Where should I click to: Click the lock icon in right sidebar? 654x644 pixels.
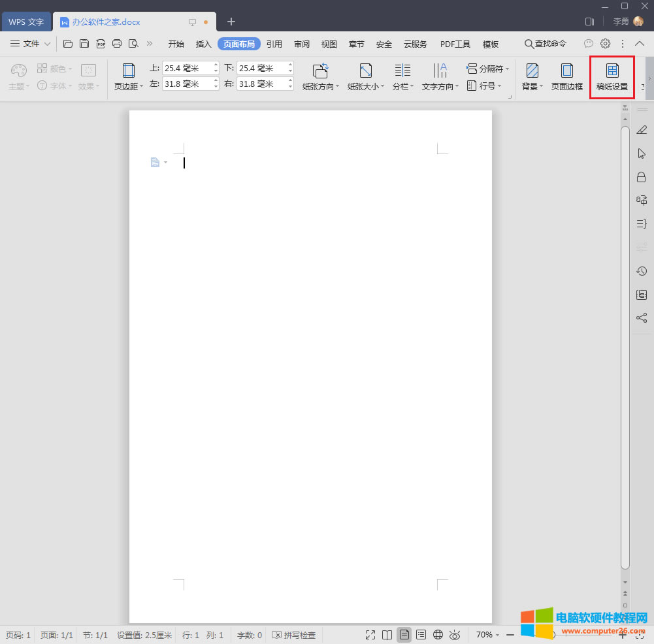click(642, 177)
